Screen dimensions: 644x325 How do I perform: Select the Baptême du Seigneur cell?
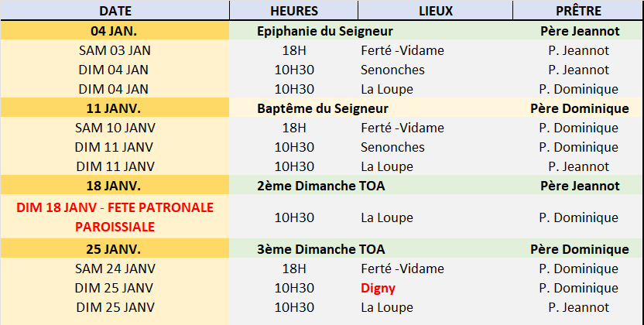click(x=322, y=108)
